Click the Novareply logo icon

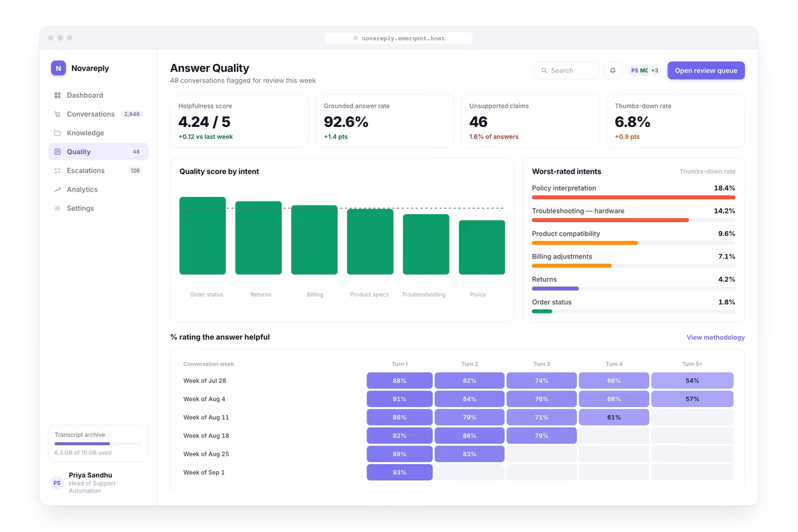[x=59, y=68]
